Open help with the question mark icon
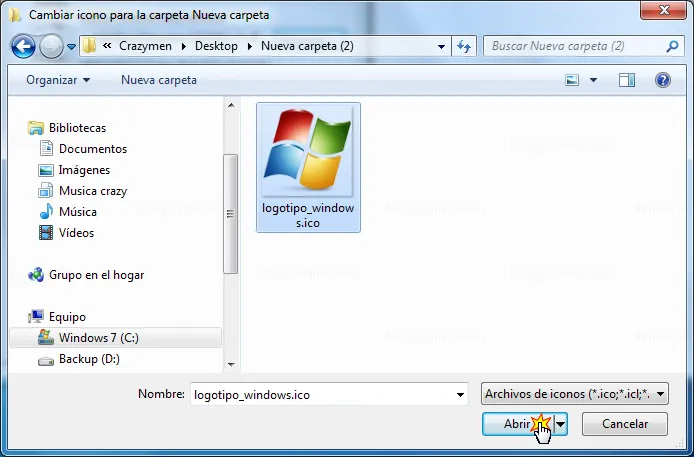 pos(663,80)
